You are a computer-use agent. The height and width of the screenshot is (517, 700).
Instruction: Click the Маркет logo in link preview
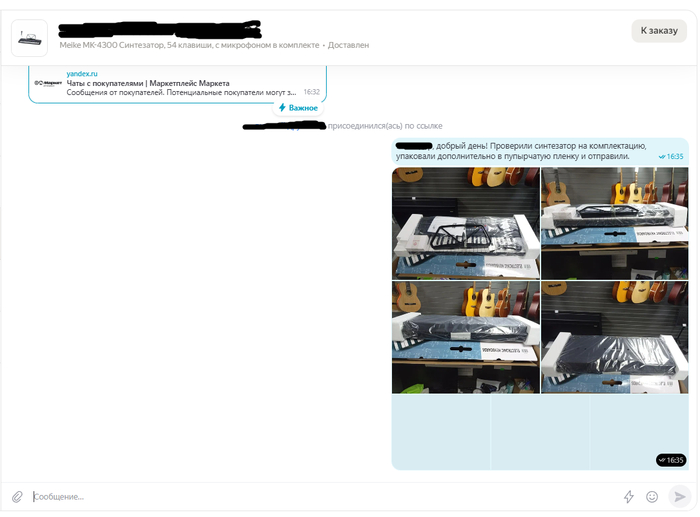point(47,83)
